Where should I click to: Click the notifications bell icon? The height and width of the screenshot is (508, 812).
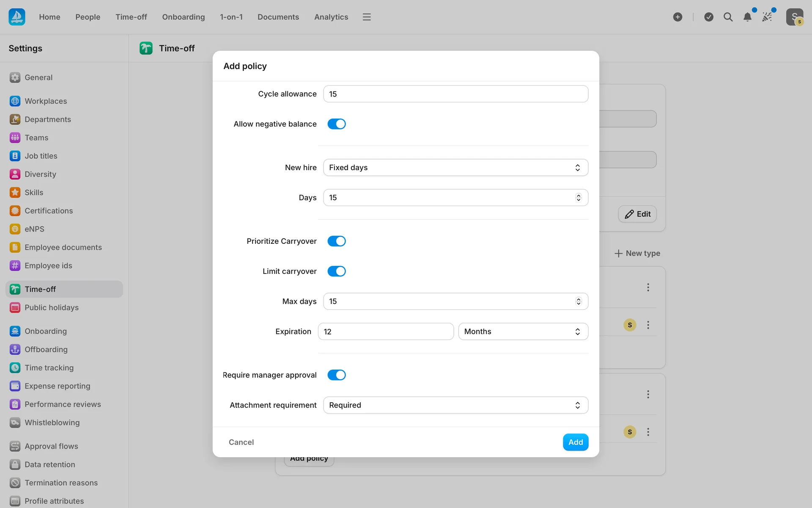pos(747,17)
